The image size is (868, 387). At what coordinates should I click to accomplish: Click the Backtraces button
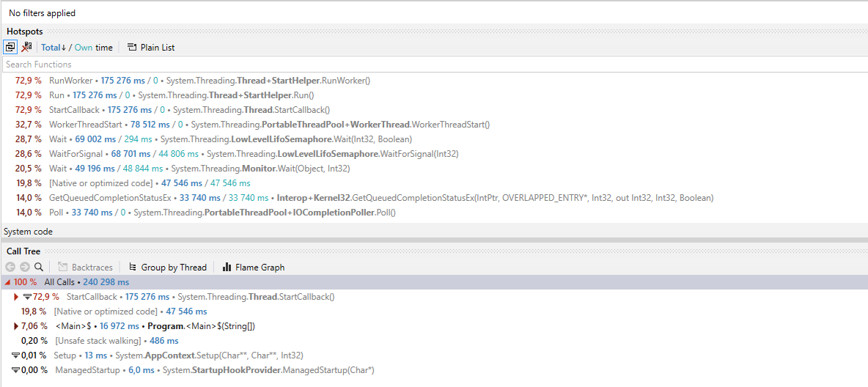[x=85, y=268]
